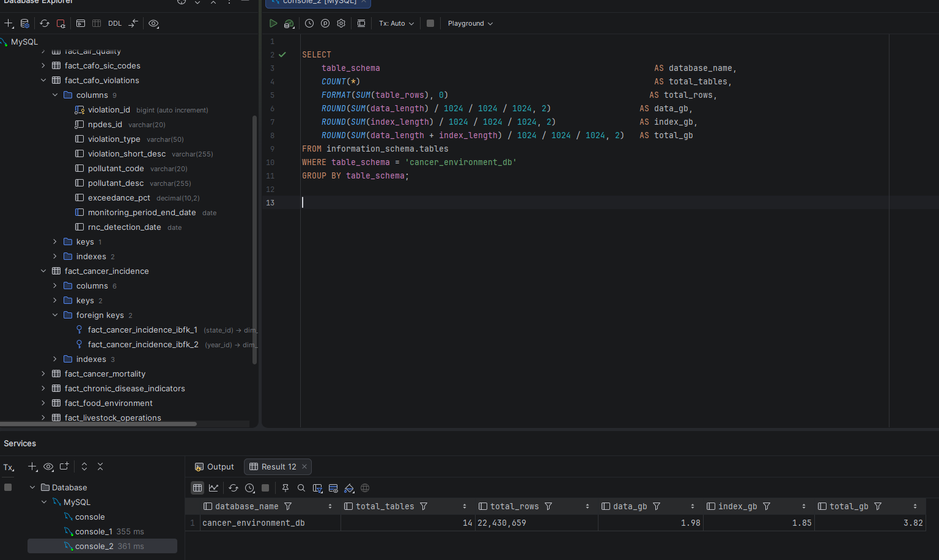This screenshot has height=560, width=939.
Task: Open the Tx: Auto transaction mode dropdown
Action: pos(396,23)
